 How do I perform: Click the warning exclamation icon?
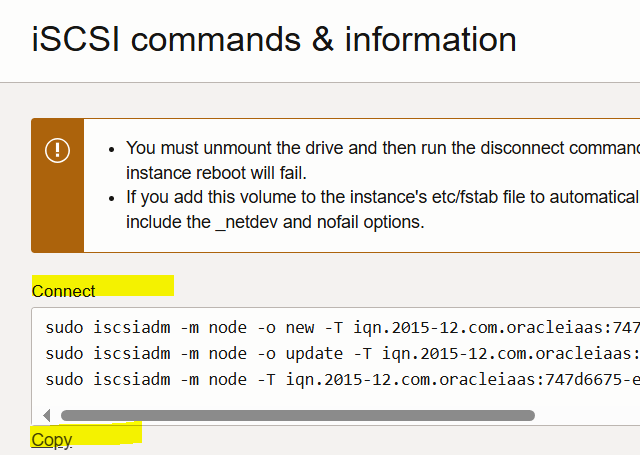tap(57, 151)
